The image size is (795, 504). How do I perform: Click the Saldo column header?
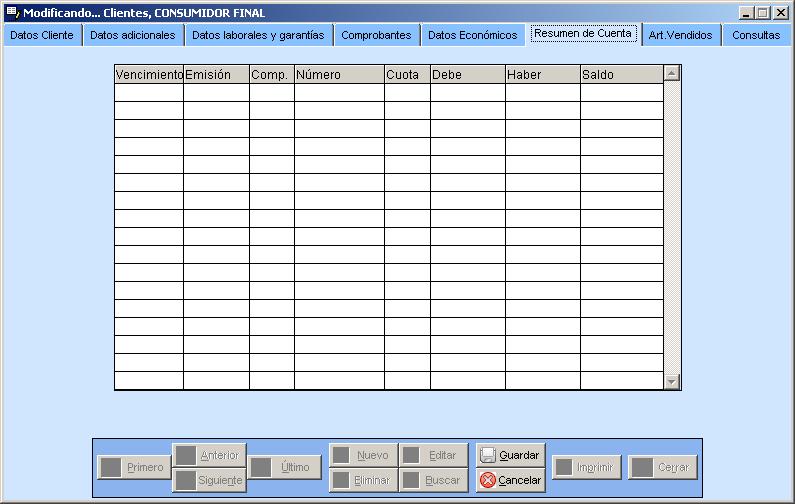[x=621, y=75]
